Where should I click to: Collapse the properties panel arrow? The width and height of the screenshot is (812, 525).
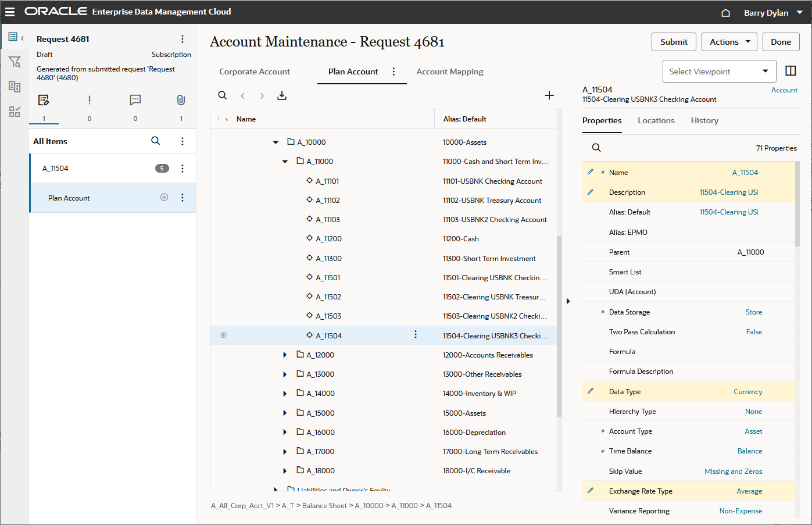(568, 301)
